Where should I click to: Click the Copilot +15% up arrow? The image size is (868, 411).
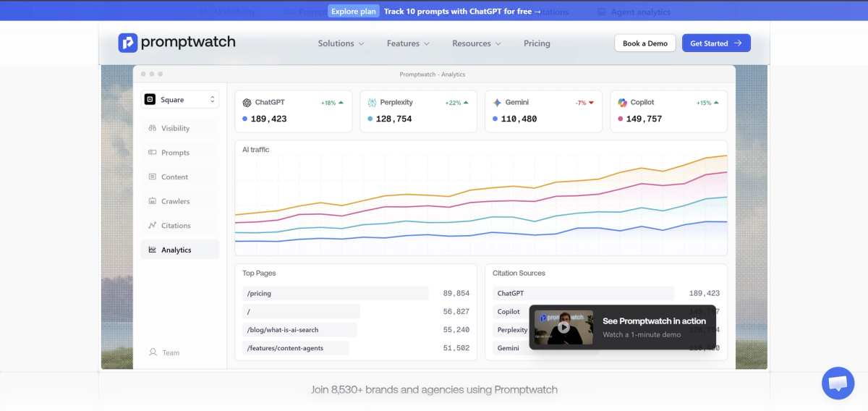tap(717, 103)
